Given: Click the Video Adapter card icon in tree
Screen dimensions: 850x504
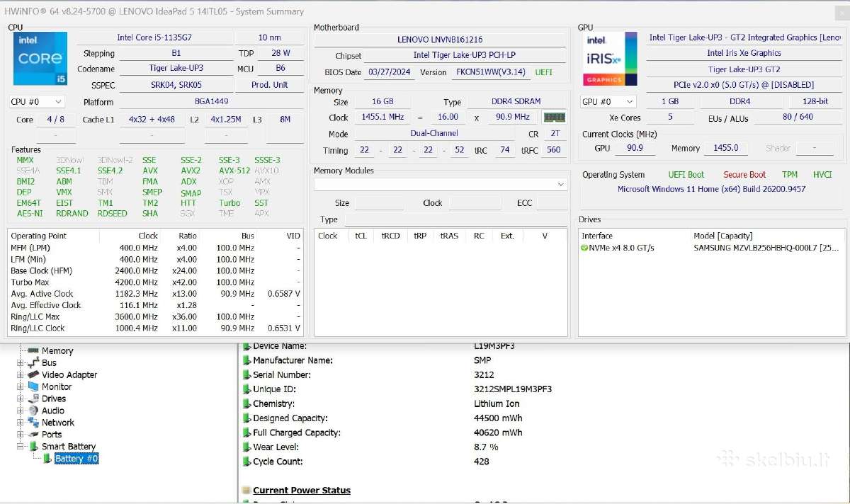Looking at the screenshot, I should [33, 374].
